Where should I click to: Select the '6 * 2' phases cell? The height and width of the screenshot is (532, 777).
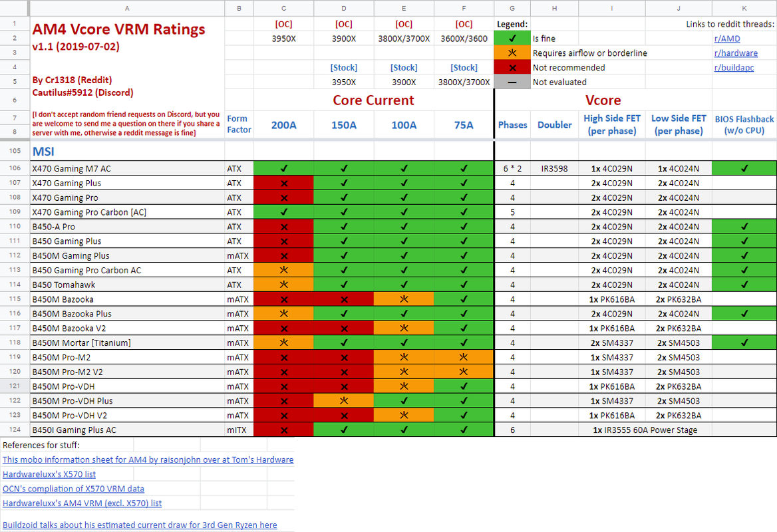coord(512,168)
